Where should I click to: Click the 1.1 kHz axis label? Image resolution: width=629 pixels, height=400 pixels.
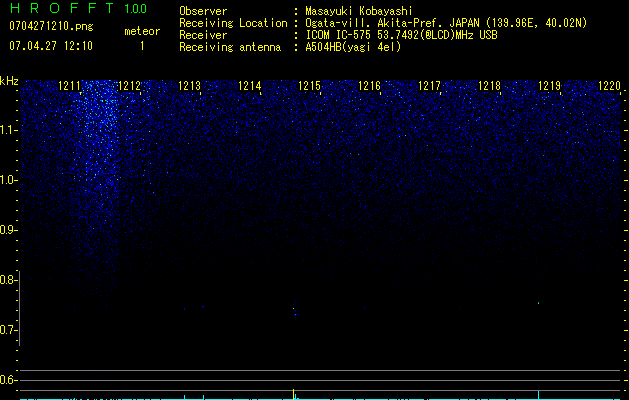point(9,130)
